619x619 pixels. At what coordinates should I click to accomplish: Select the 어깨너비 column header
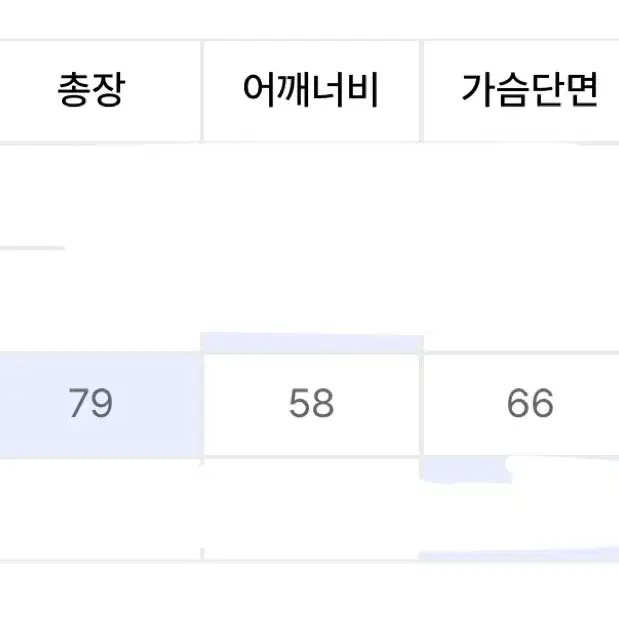coord(311,90)
